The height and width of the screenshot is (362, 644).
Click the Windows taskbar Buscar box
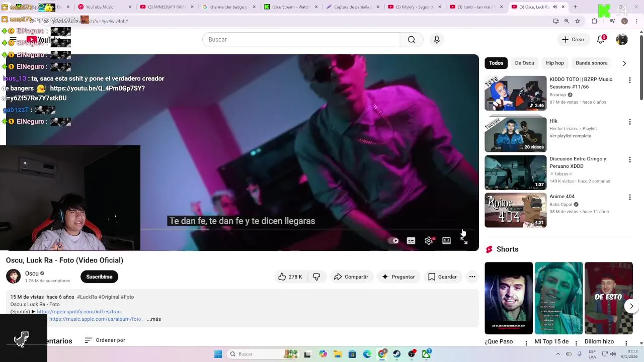tap(263, 354)
